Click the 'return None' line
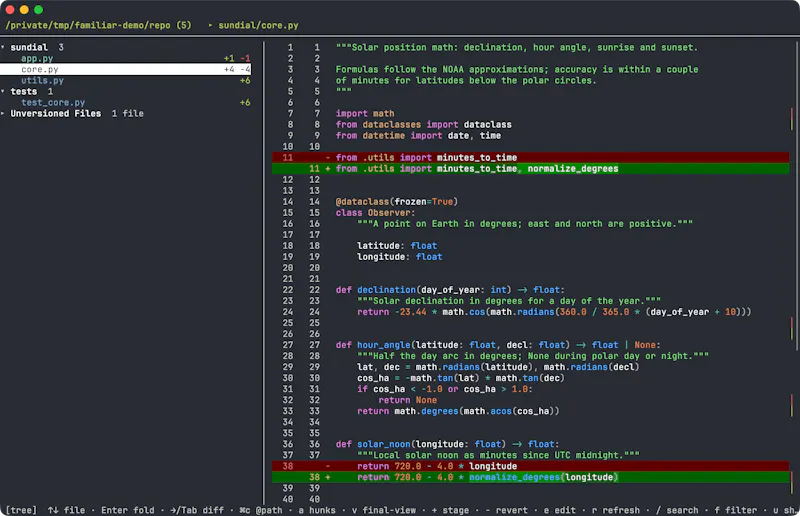 [408, 400]
